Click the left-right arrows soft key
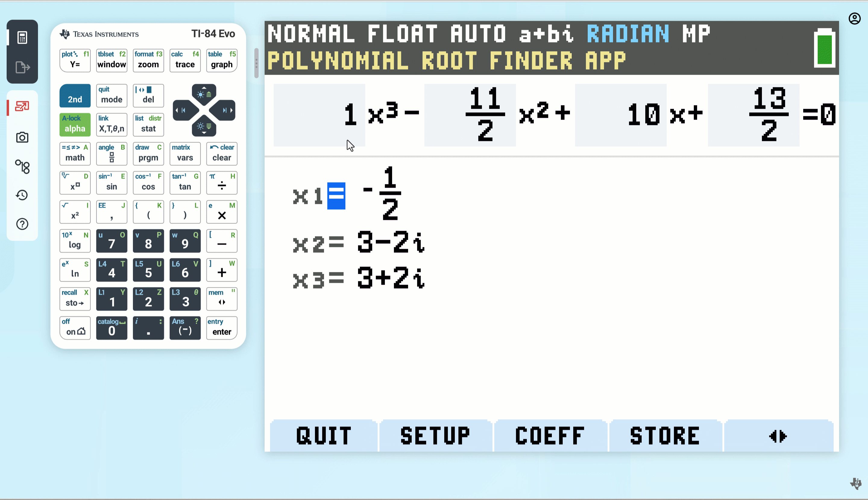 pos(778,436)
